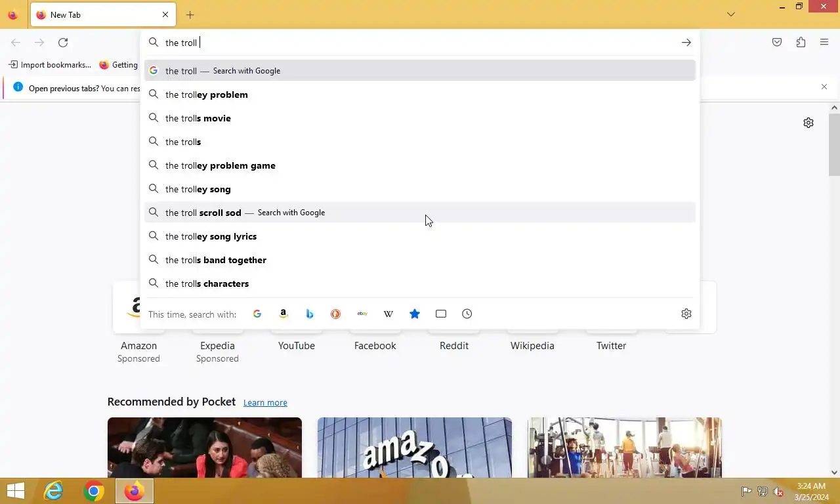Click the go arrow in address bar
The height and width of the screenshot is (504, 840).
(686, 43)
